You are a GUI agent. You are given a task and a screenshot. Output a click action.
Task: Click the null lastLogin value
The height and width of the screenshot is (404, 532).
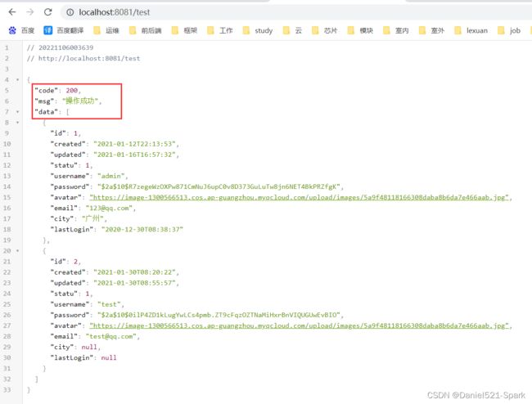[109, 358]
